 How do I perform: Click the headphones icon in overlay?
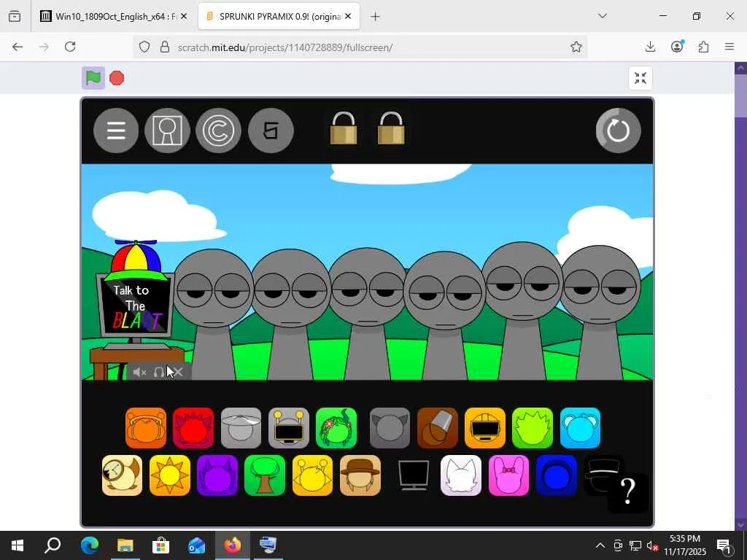158,373
